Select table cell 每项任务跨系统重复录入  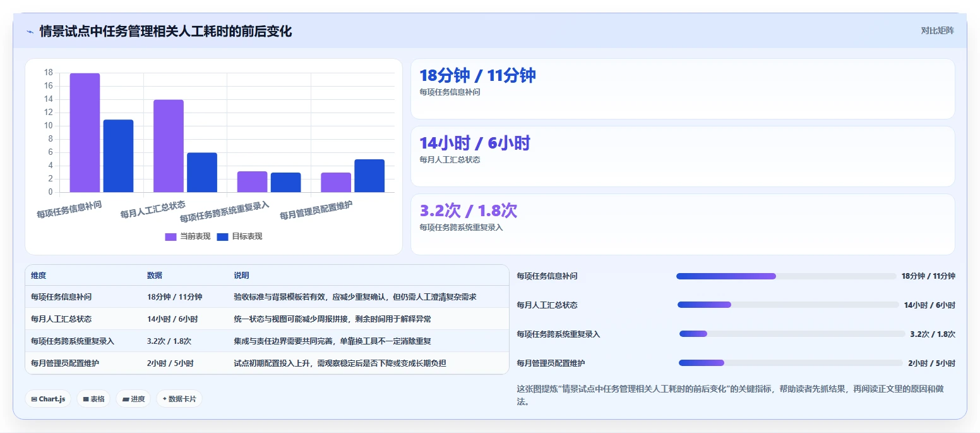point(73,341)
